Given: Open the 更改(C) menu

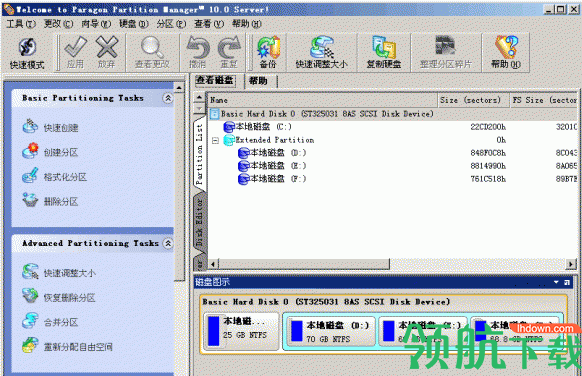Looking at the screenshot, I should (58, 24).
